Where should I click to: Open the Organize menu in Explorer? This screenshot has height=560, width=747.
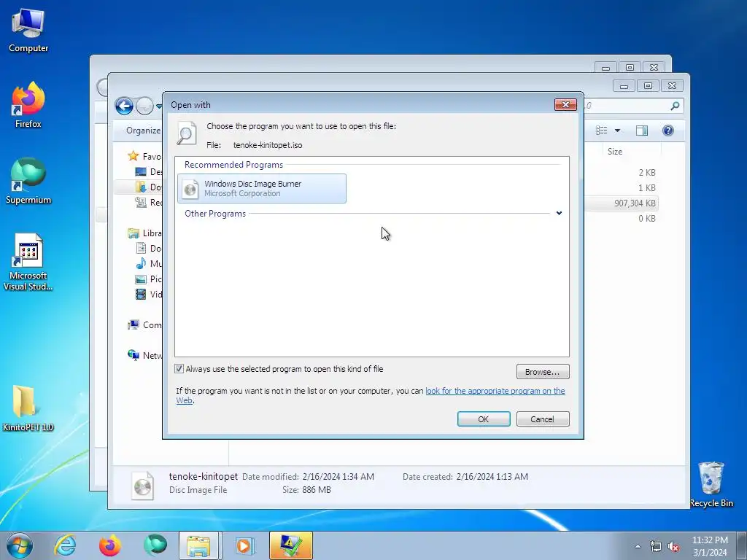point(143,131)
